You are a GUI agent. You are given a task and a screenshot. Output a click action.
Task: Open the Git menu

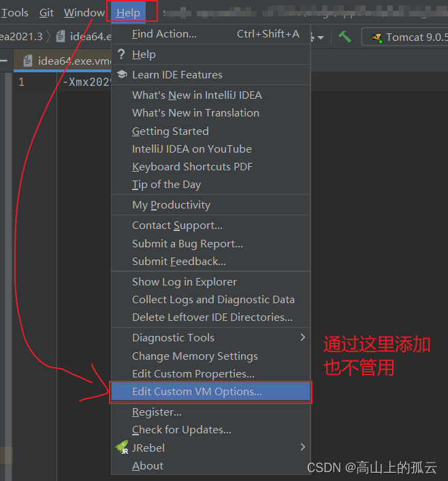[46, 12]
